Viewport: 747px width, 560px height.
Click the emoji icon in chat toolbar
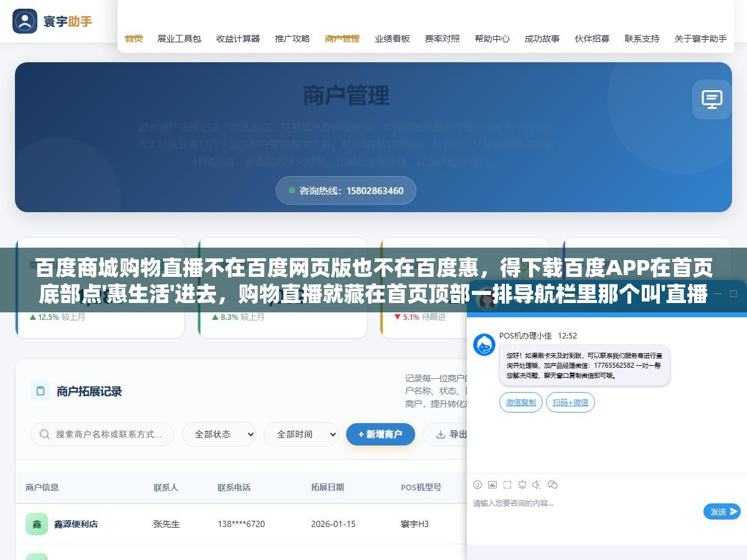coord(477,485)
